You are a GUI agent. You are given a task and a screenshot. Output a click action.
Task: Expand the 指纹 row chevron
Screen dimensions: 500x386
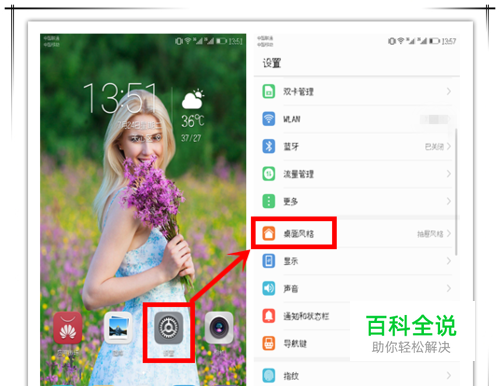coord(449,375)
